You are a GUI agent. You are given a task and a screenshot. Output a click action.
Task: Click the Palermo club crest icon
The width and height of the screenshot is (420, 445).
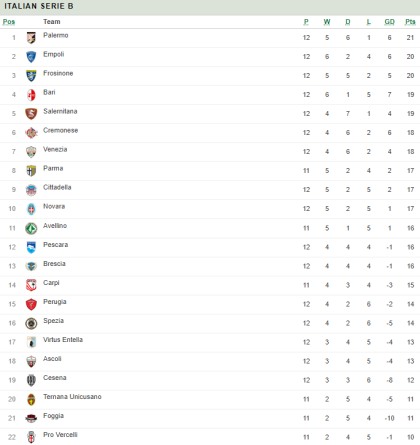tap(31, 38)
